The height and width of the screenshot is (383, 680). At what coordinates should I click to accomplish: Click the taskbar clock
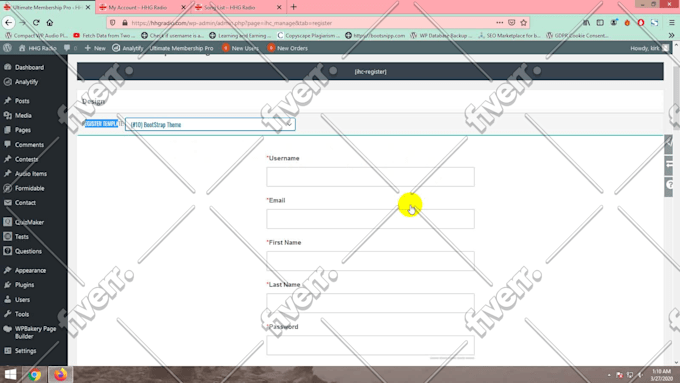(661, 375)
